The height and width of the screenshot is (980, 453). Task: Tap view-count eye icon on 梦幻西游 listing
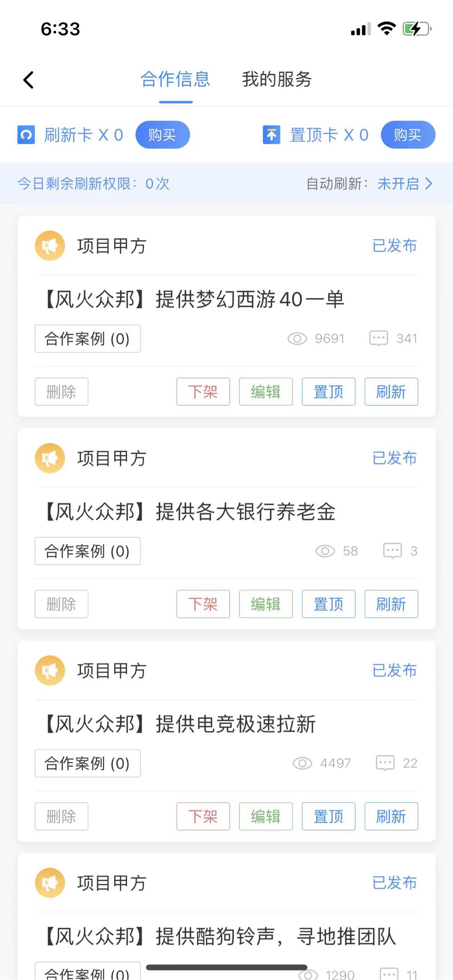297,338
